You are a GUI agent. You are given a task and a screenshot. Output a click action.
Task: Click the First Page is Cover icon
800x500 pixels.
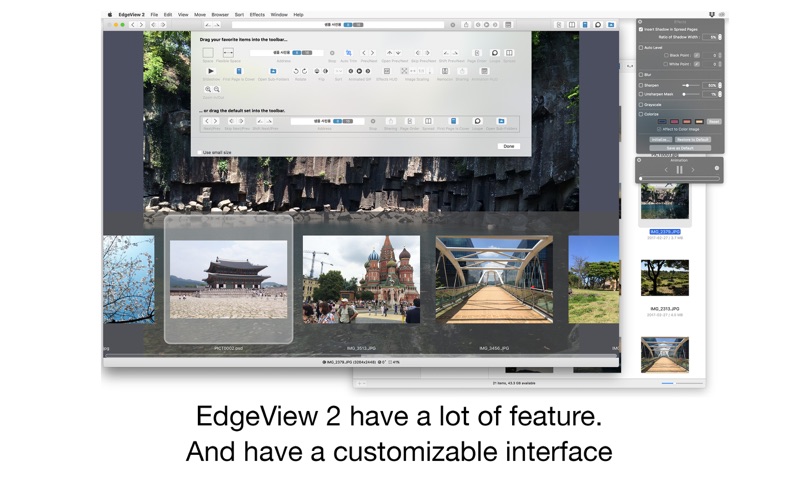pyautogui.click(x=239, y=72)
